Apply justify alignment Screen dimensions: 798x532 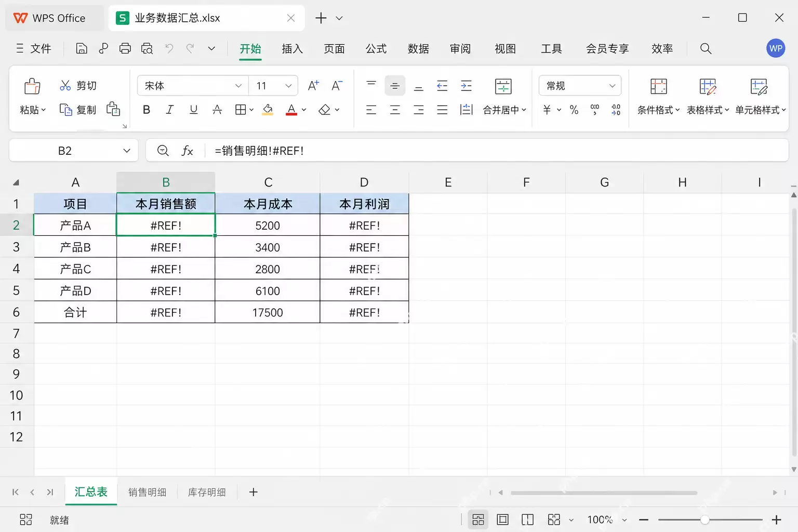coord(442,110)
